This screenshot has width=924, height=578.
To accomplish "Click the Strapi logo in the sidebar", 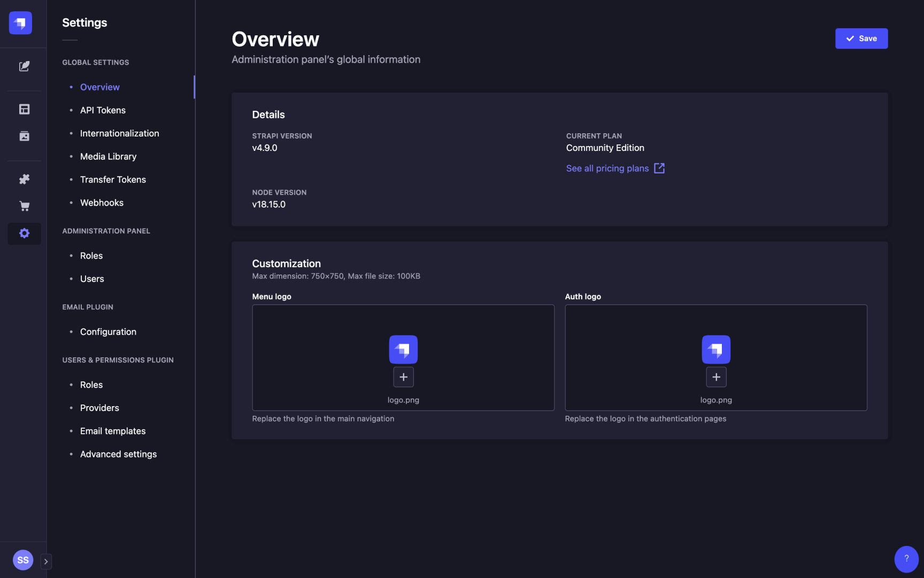I will [20, 23].
